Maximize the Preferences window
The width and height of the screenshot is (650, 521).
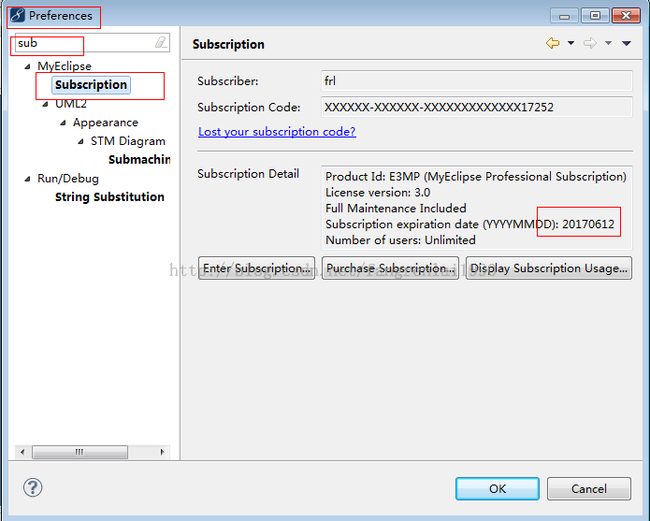click(x=595, y=16)
